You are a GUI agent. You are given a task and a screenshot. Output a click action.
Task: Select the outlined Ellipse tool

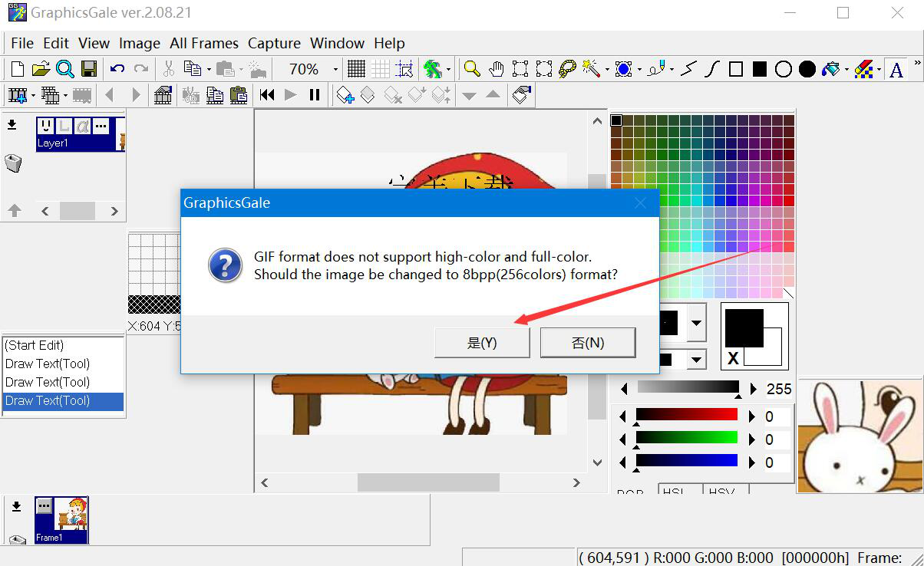[784, 70]
